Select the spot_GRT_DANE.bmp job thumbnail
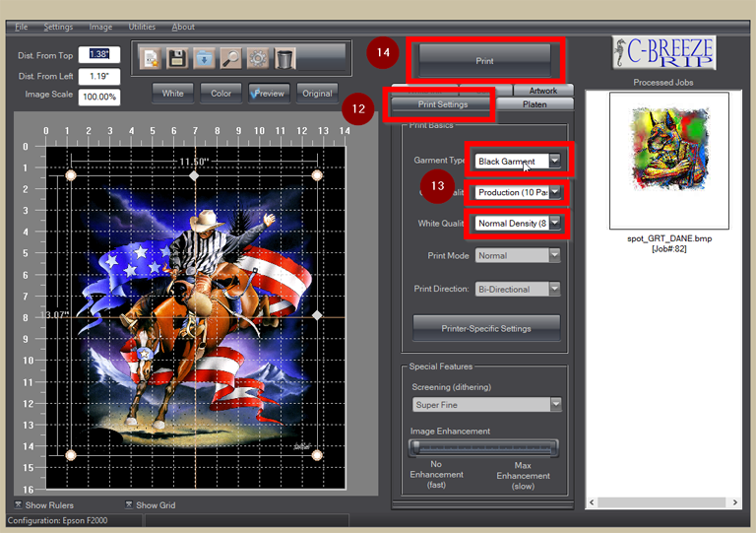 pos(669,161)
